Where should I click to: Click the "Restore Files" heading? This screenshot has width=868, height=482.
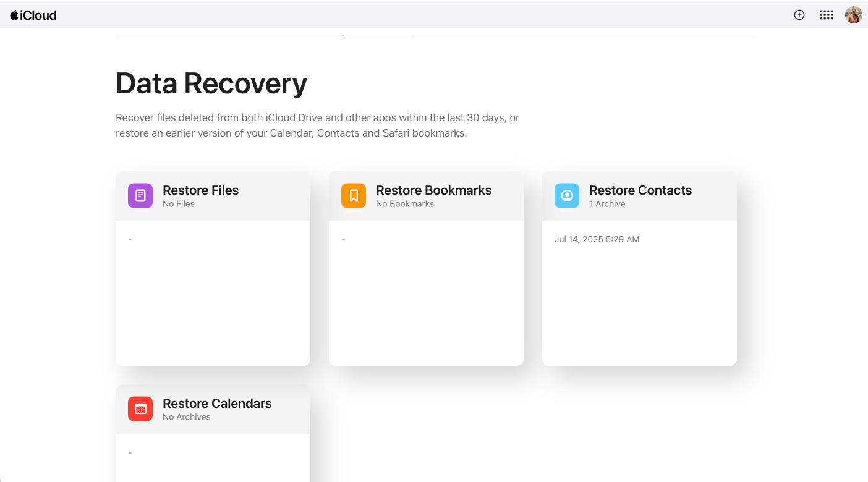coord(200,190)
